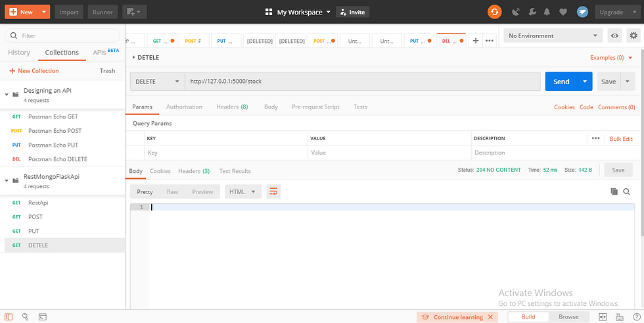Viewport: 644px width, 323px height.
Task: Search the response with magnifier icon
Action: 626,191
